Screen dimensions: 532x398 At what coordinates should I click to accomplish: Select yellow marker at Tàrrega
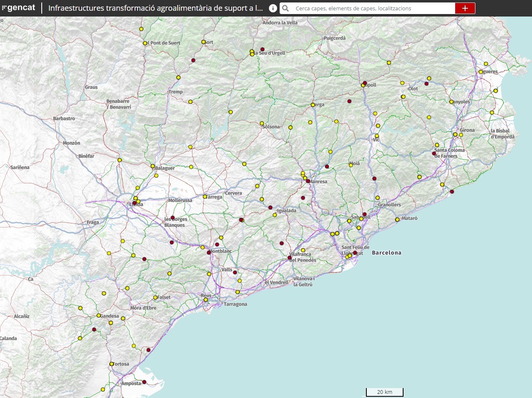[x=205, y=197]
